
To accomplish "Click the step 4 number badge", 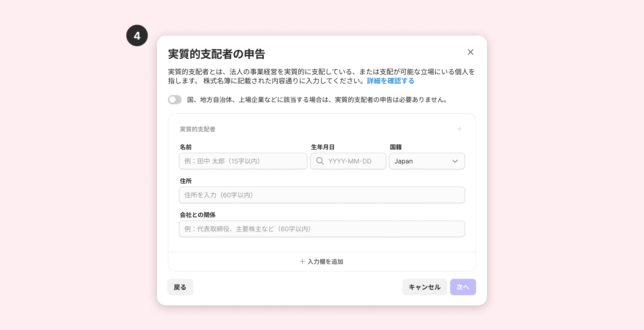I will pyautogui.click(x=137, y=35).
